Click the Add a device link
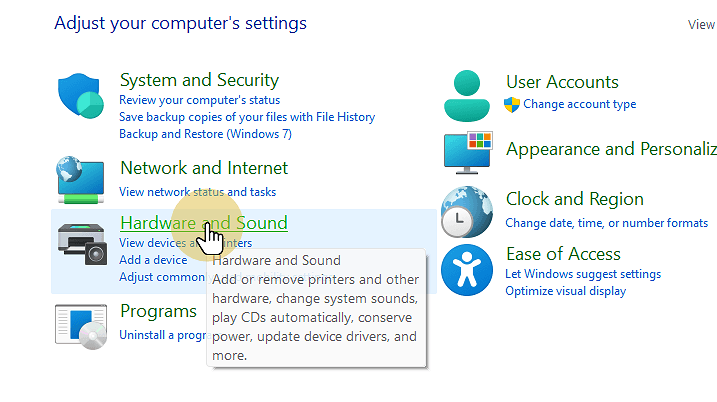The width and height of the screenshot is (717, 402). [153, 260]
